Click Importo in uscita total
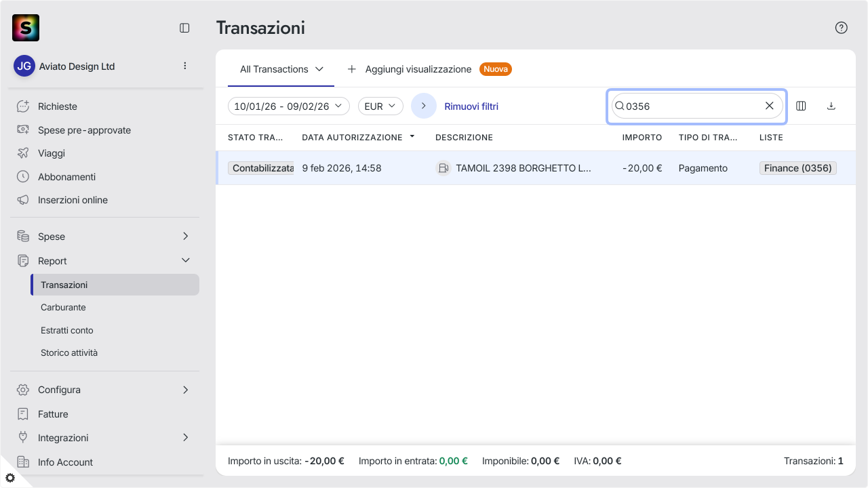The image size is (868, 488). pos(286,461)
